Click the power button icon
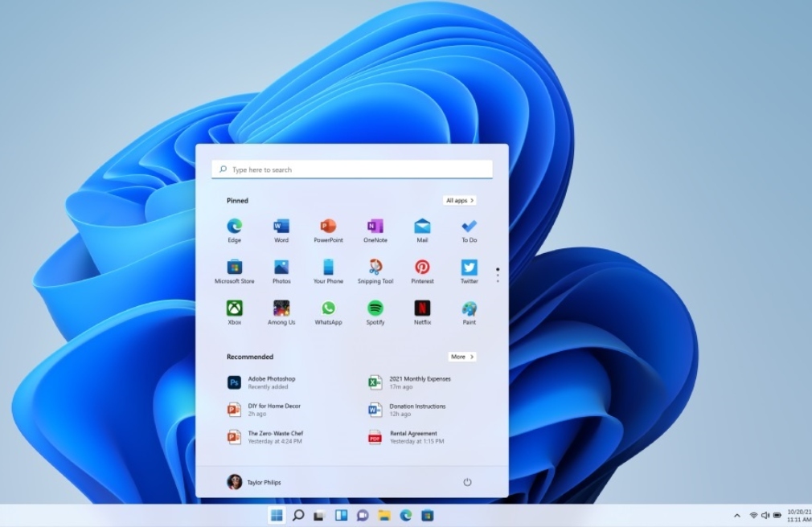 [467, 482]
